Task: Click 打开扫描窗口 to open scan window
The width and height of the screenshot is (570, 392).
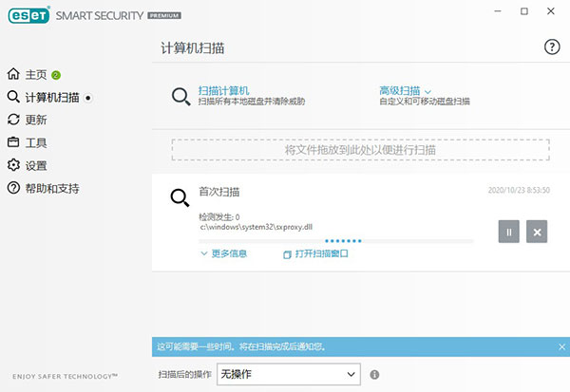Action: 316,254
